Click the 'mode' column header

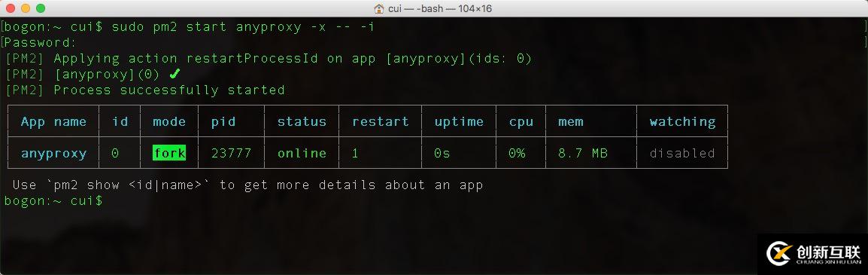click(x=169, y=121)
